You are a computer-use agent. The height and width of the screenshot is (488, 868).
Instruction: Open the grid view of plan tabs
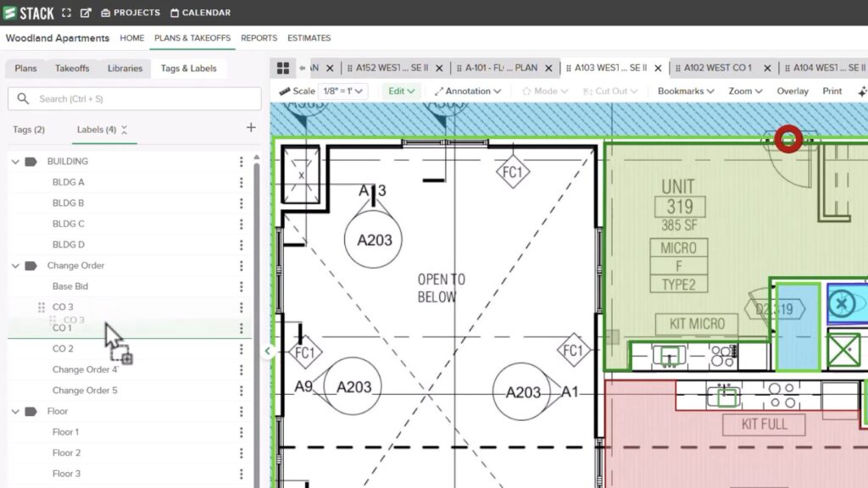tap(283, 68)
